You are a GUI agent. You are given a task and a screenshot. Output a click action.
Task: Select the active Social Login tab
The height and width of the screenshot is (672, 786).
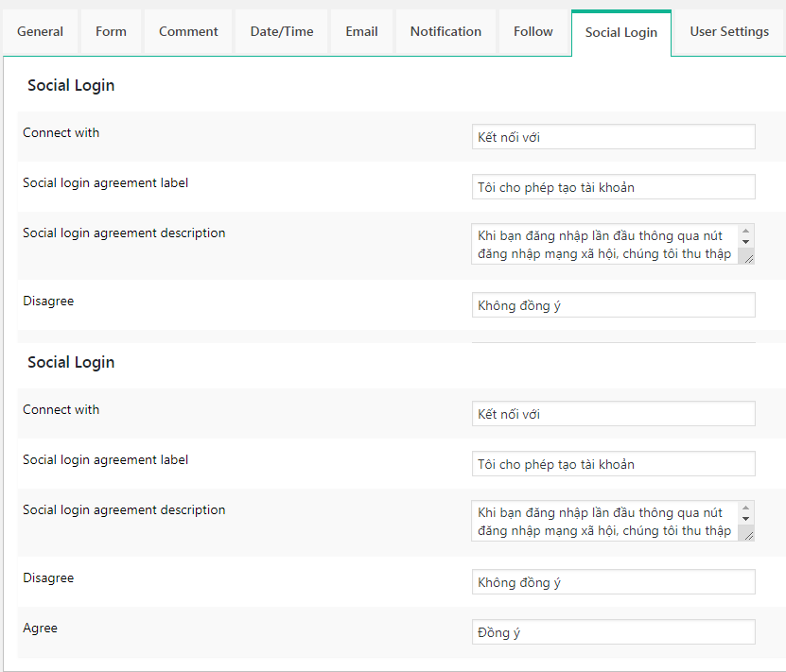[x=620, y=31]
